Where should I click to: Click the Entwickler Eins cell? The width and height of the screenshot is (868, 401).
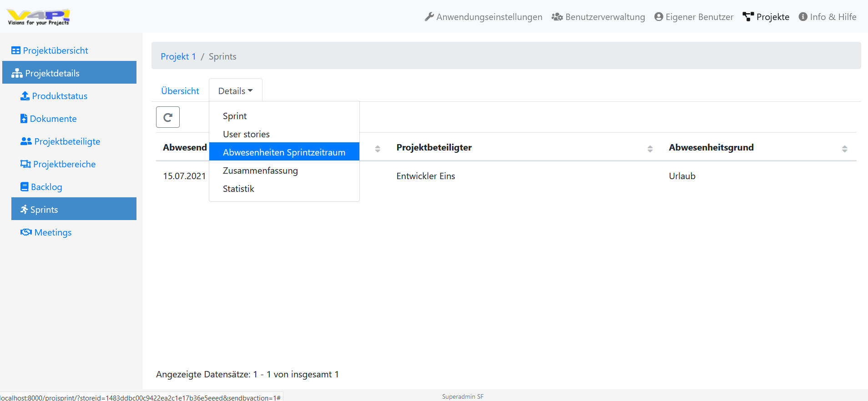[425, 176]
